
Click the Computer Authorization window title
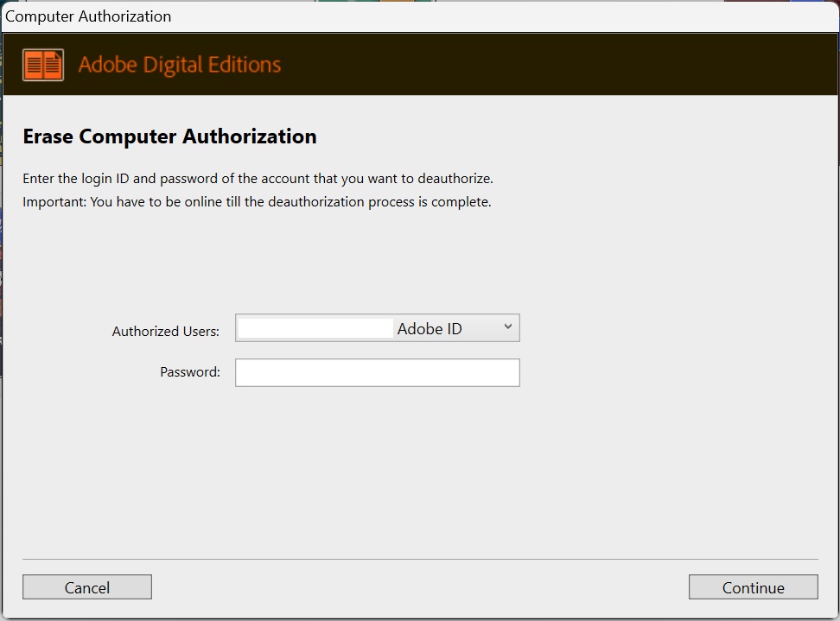(x=88, y=16)
